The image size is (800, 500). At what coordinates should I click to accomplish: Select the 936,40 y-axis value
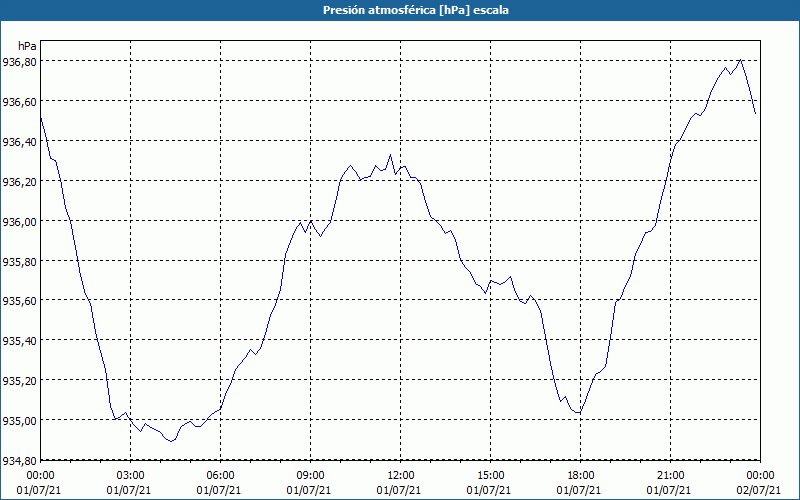click(x=19, y=142)
